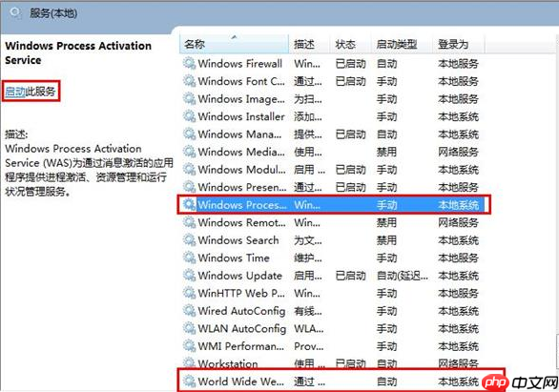Click the gear icon beside Windows Remot...
This screenshot has height=392, width=559.
pos(189,222)
